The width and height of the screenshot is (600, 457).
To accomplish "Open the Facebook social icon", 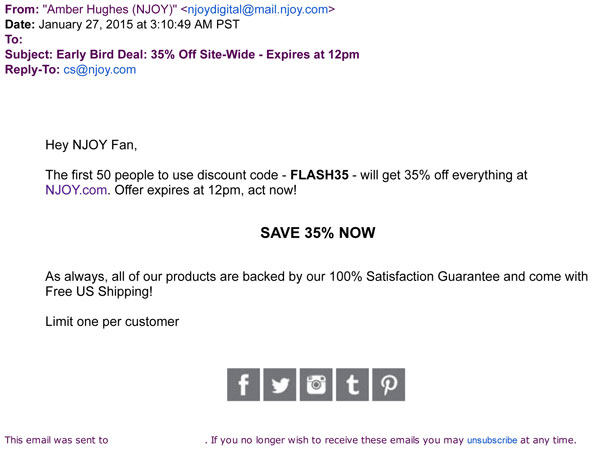I will [x=244, y=384].
